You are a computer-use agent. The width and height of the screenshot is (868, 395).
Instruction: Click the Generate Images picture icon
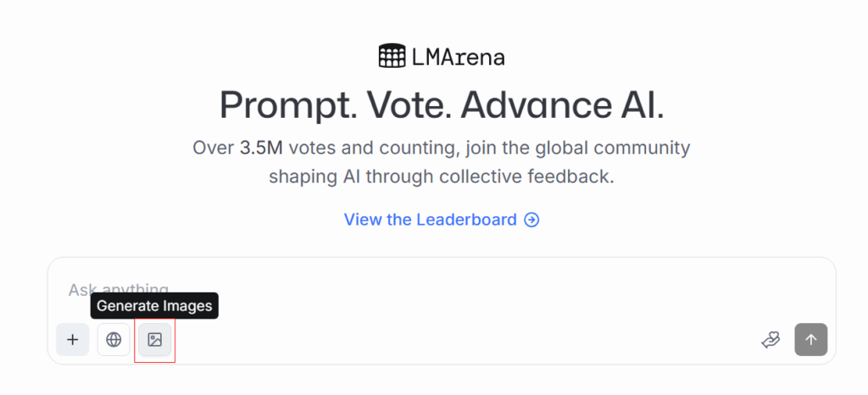155,340
